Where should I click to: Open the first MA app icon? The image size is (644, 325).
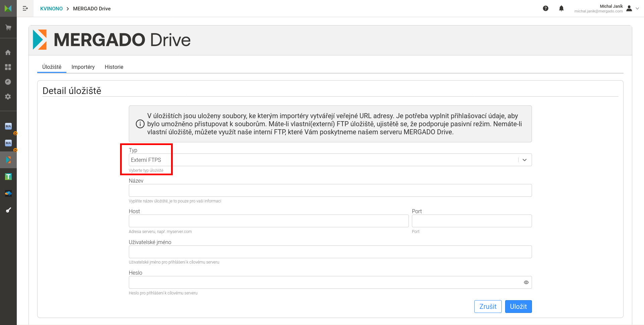8,126
